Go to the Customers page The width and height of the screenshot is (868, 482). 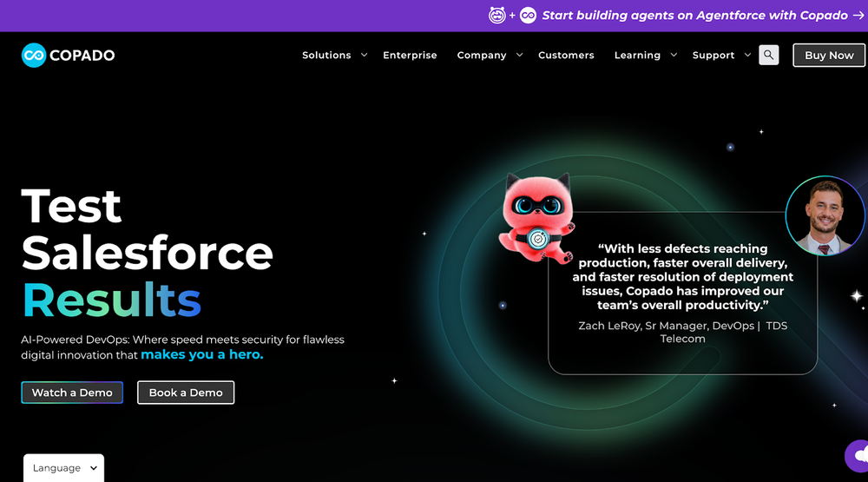coord(566,55)
